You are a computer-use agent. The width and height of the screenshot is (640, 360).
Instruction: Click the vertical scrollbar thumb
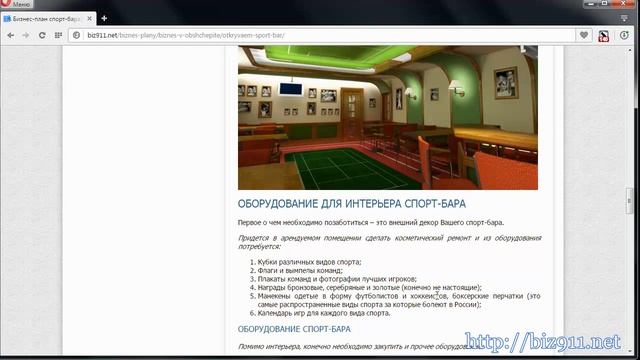click(x=630, y=200)
